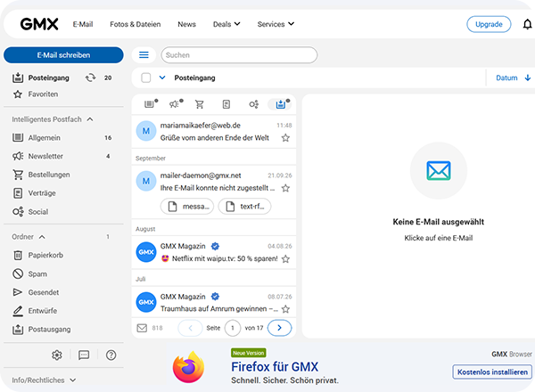Screen dimensions: 535x392
Task: Open GMX Magazin email dated 08.07.26
Action: (214, 302)
